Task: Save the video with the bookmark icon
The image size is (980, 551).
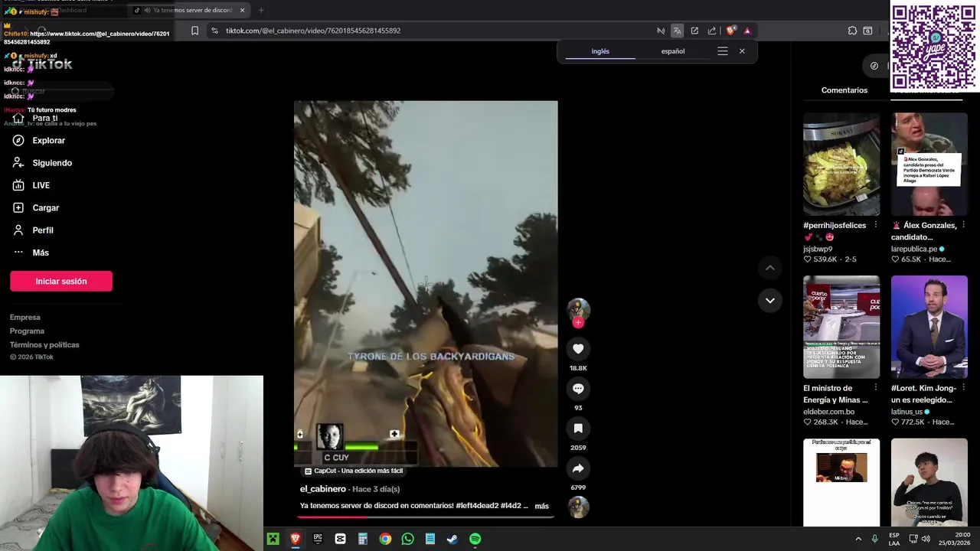Action: pyautogui.click(x=578, y=429)
